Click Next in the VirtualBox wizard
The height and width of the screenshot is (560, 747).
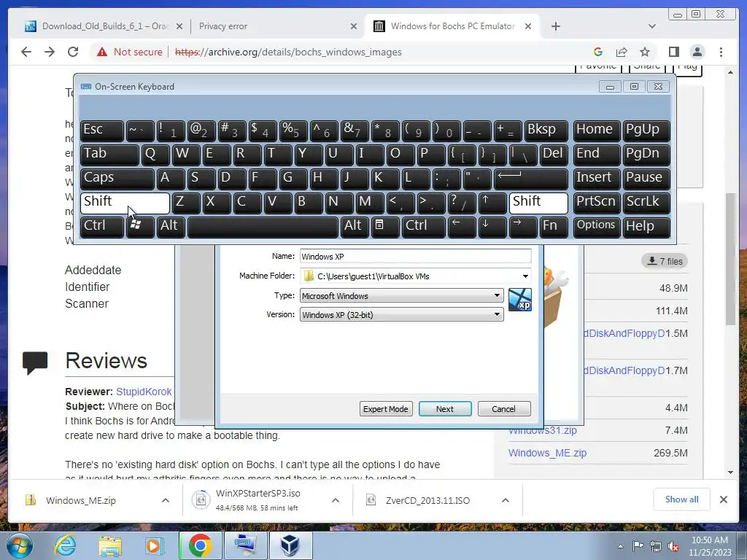[445, 409]
